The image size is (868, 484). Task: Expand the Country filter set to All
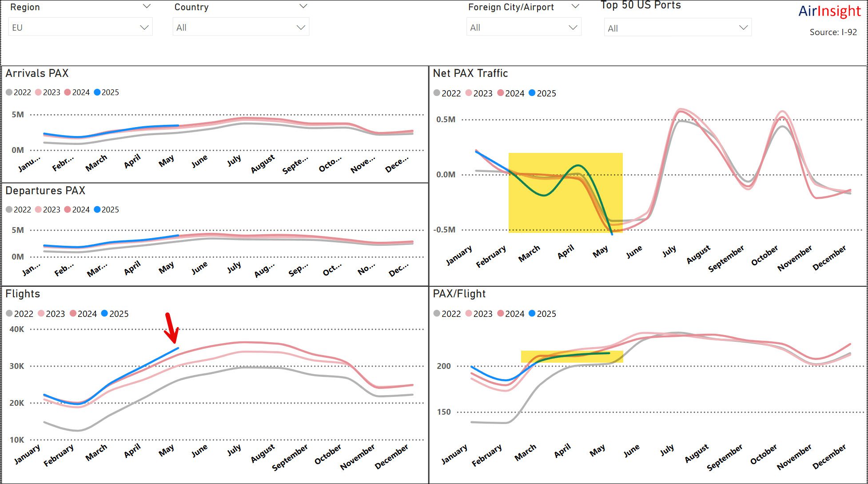[240, 28]
